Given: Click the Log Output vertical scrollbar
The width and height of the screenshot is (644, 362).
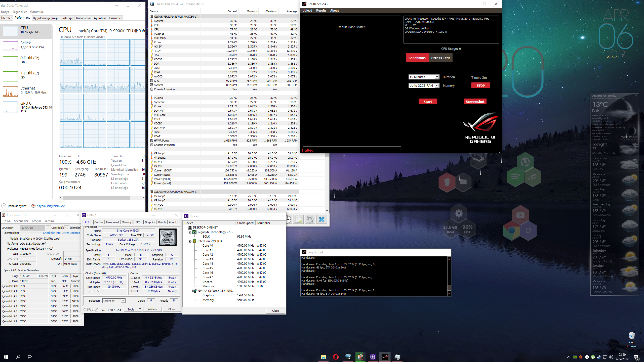Looking at the screenshot, I should click(x=449, y=276).
